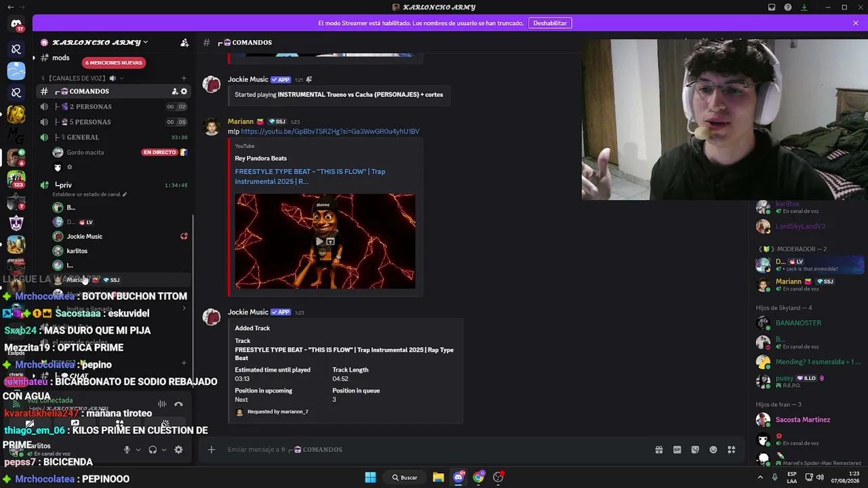Open sticker picker in message bar
This screenshot has height=488, width=868.
[x=695, y=449]
